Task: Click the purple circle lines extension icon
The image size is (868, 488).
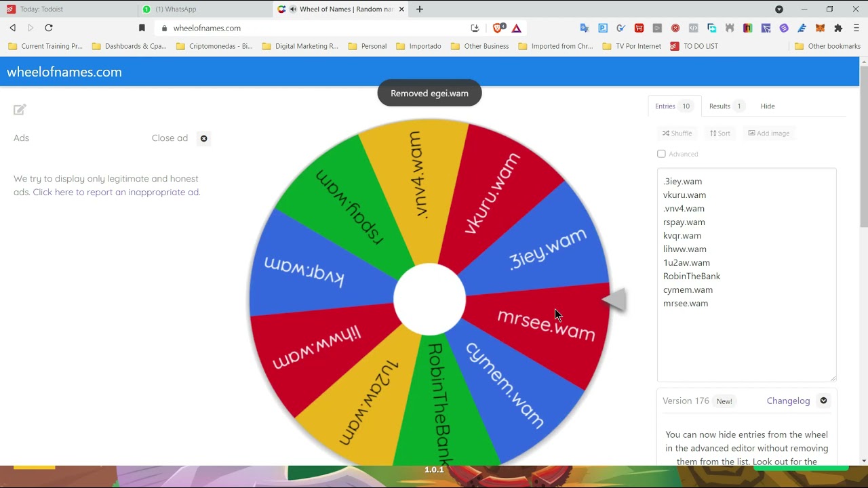Action: point(784,28)
